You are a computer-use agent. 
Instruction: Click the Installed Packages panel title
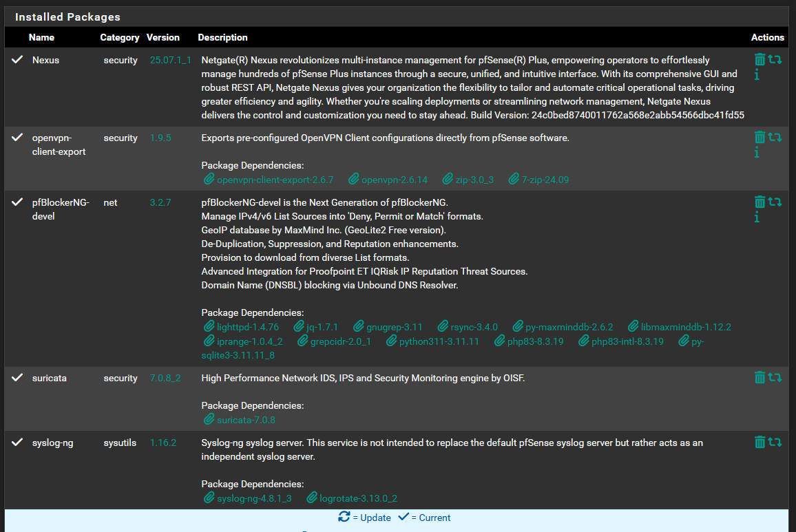pyautogui.click(x=67, y=17)
